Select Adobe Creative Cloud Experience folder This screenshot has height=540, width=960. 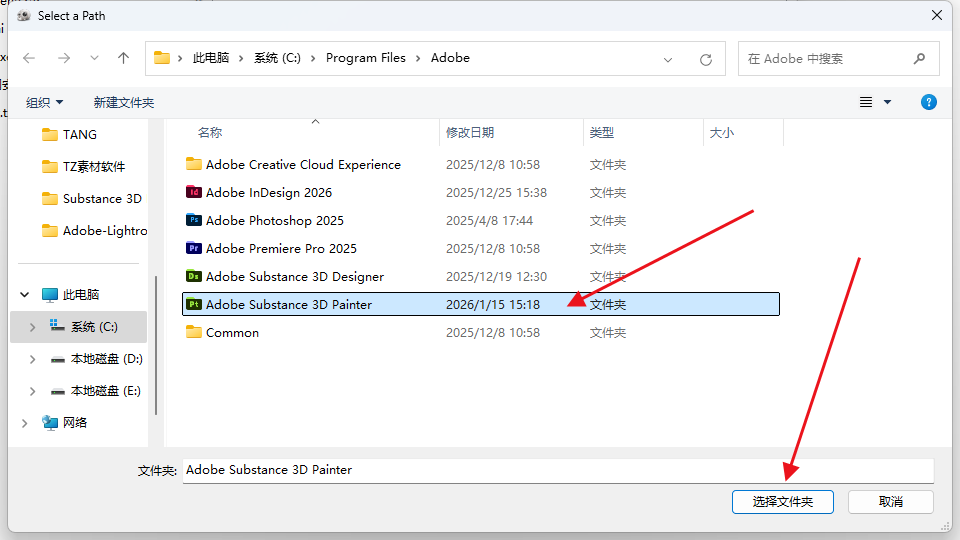[303, 165]
